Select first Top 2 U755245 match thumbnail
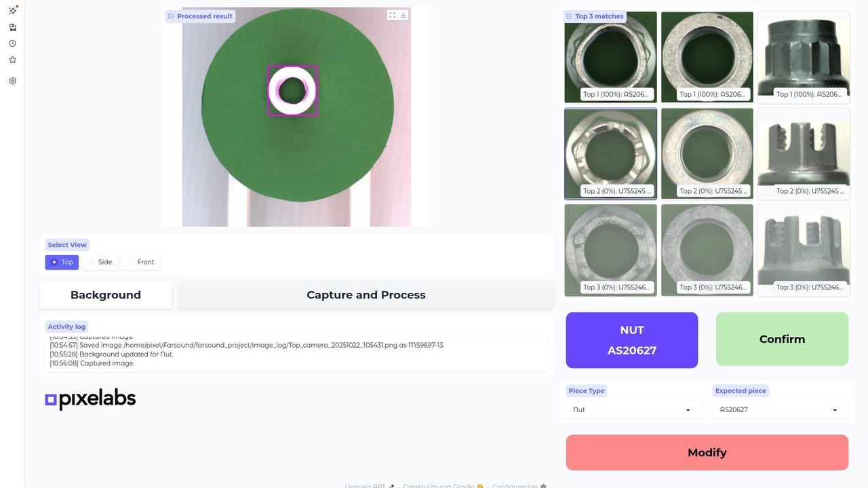Viewport: 868px width, 488px height. pyautogui.click(x=610, y=154)
